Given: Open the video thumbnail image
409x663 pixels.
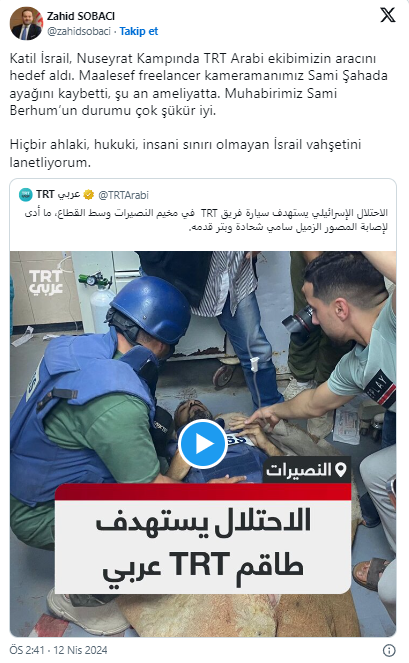Looking at the screenshot, I should [x=203, y=444].
